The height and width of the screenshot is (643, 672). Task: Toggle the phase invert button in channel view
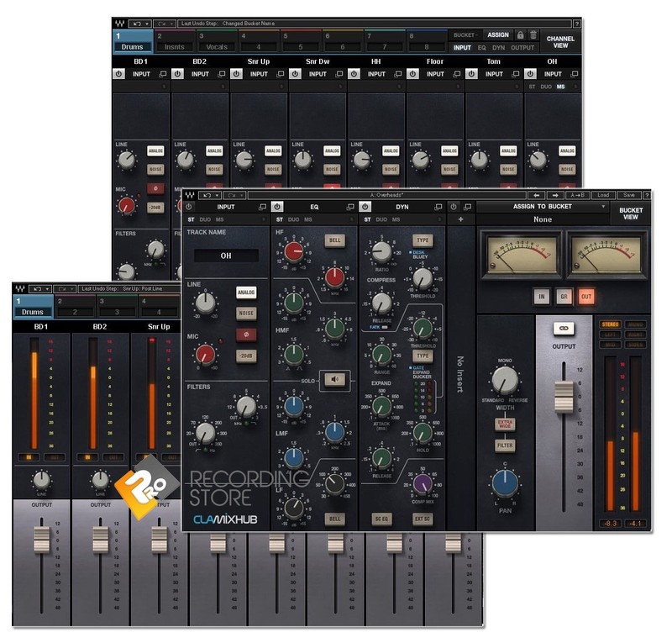click(246, 335)
